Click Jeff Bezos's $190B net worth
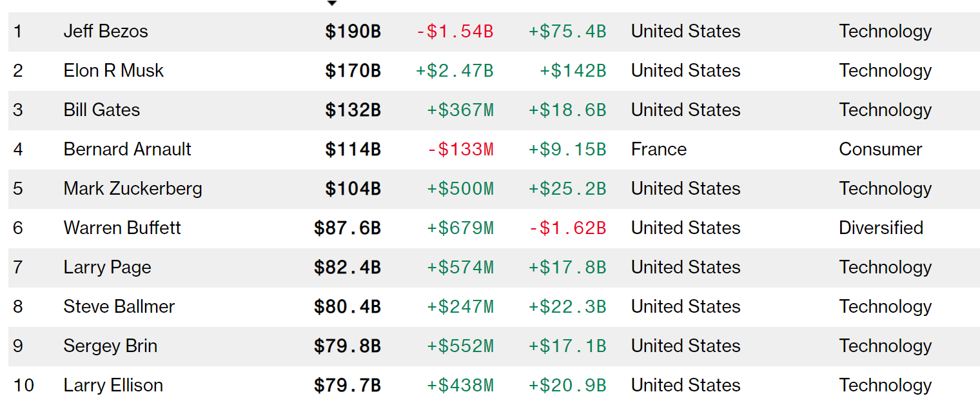Image resolution: width=980 pixels, height=403 pixels. click(x=353, y=31)
